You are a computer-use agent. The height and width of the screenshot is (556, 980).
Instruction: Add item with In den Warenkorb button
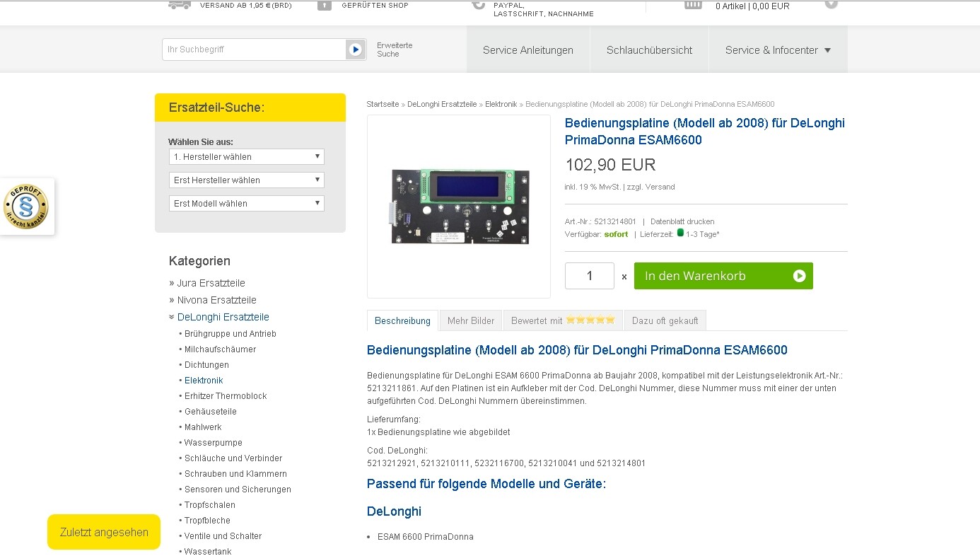coord(723,276)
